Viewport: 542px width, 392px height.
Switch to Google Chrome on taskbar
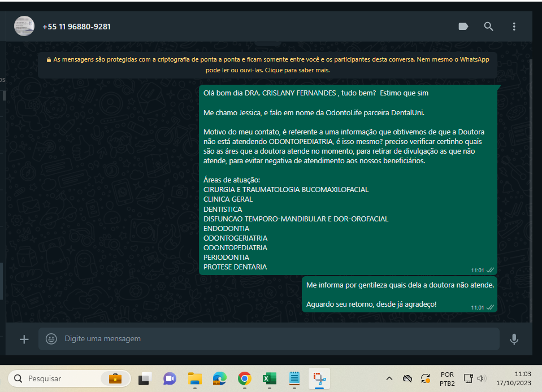pos(244,378)
